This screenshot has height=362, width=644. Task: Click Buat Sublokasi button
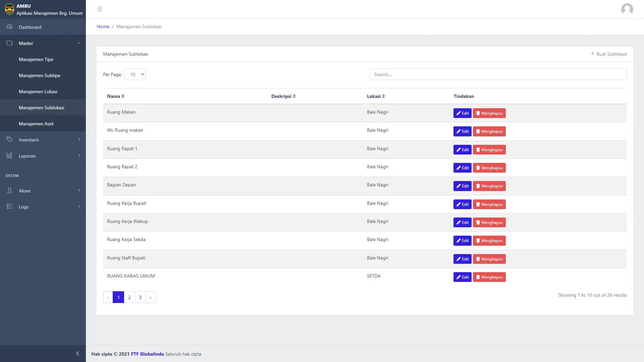(x=609, y=54)
